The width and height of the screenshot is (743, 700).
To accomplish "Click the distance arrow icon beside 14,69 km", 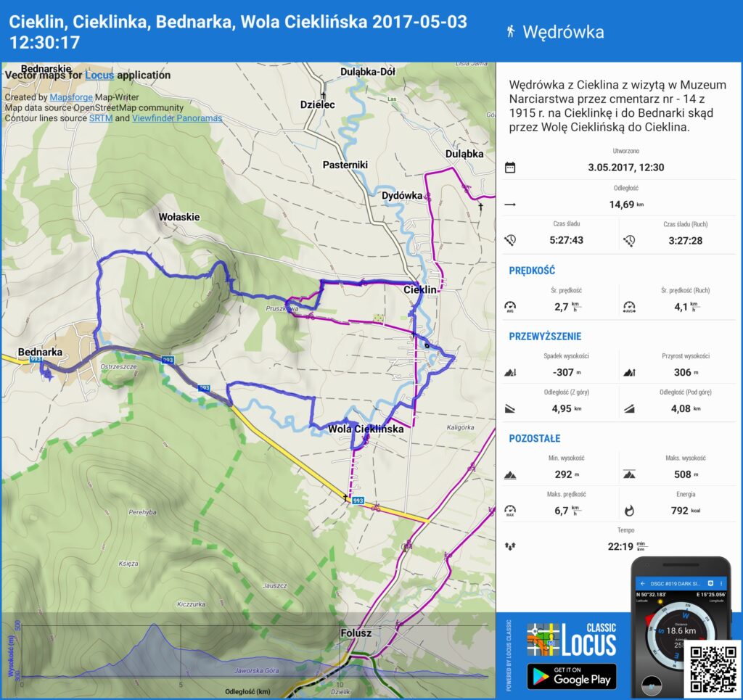I will pyautogui.click(x=510, y=205).
